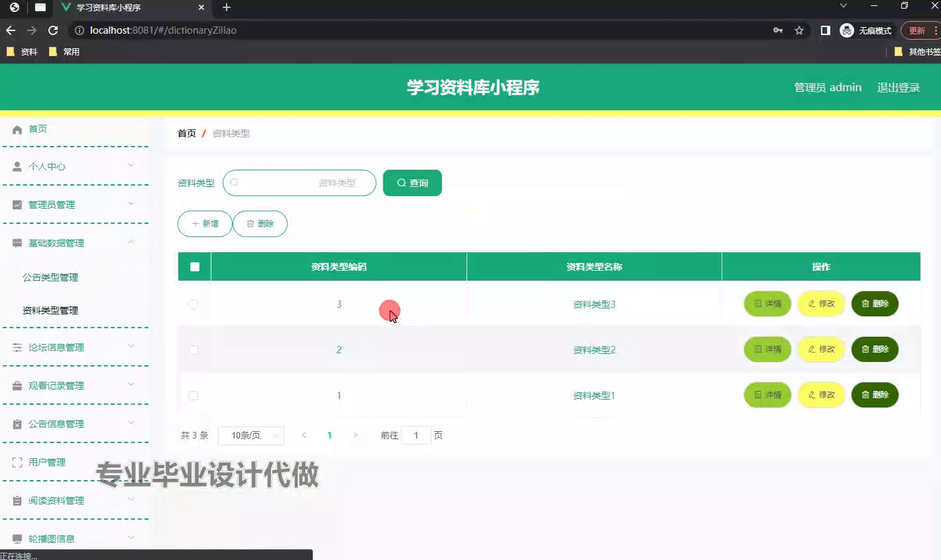
Task: Open the 用户管理 sidebar menu
Action: coord(47,462)
